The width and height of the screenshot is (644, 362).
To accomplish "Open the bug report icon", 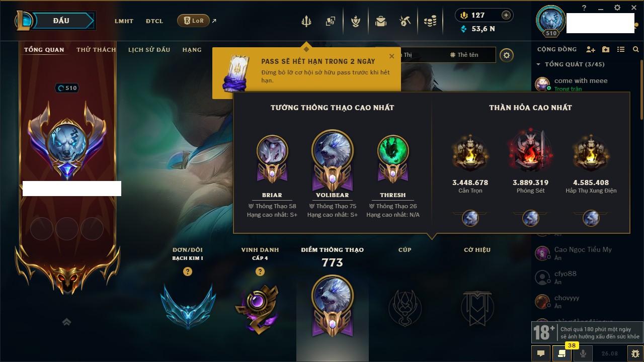I will pyautogui.click(x=635, y=353).
